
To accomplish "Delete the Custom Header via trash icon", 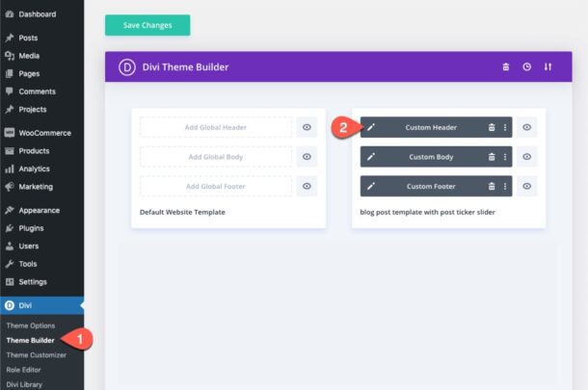I will coord(492,127).
